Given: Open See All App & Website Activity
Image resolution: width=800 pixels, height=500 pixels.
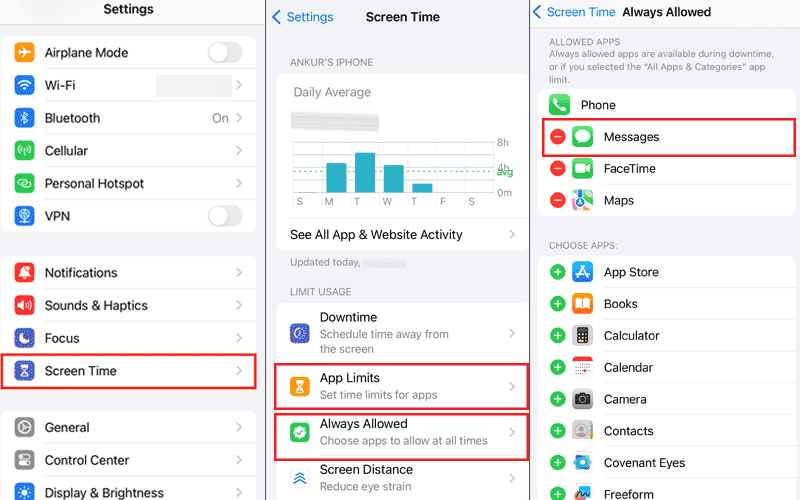Looking at the screenshot, I should (402, 235).
